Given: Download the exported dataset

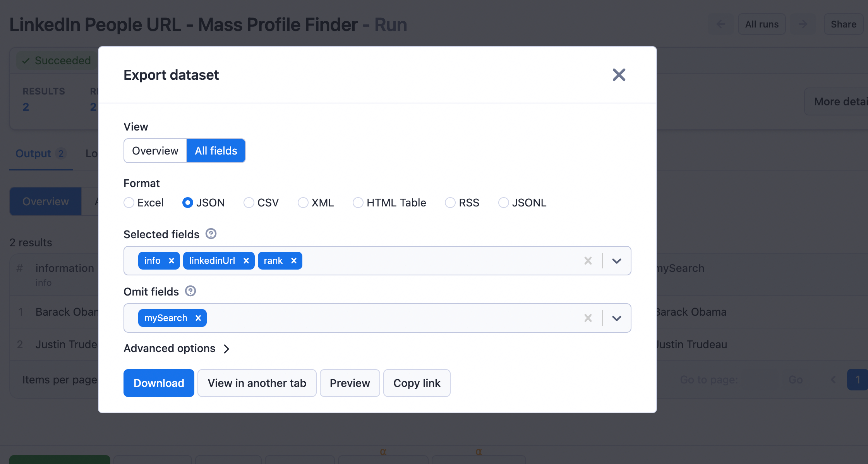Looking at the screenshot, I should point(158,383).
